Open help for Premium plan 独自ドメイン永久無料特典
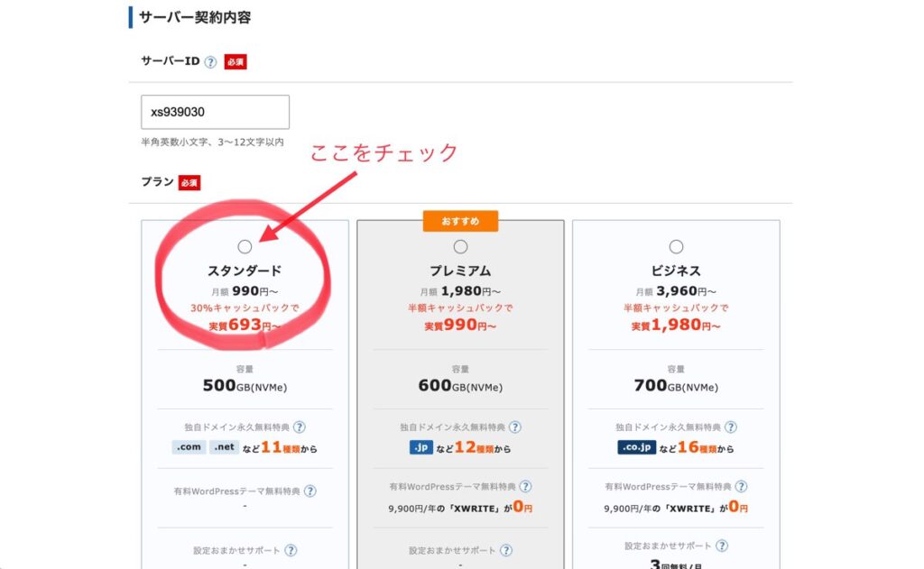This screenshot has width=924, height=569. click(x=514, y=427)
